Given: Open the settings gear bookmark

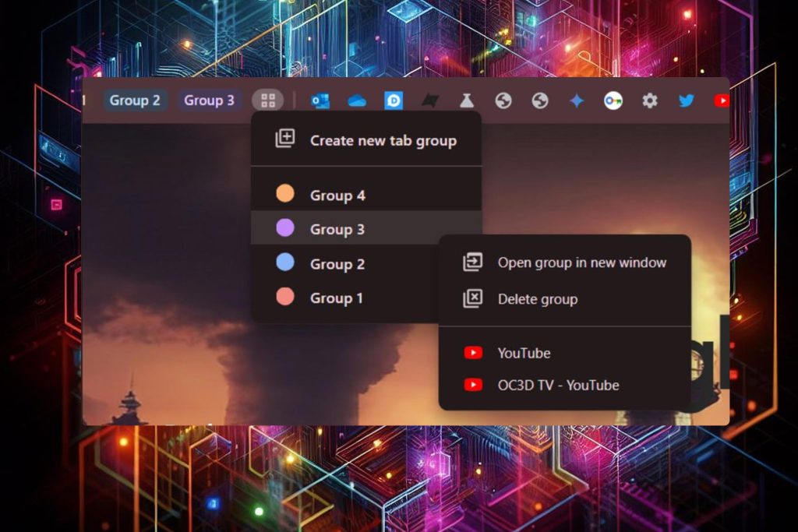Looking at the screenshot, I should [x=650, y=100].
